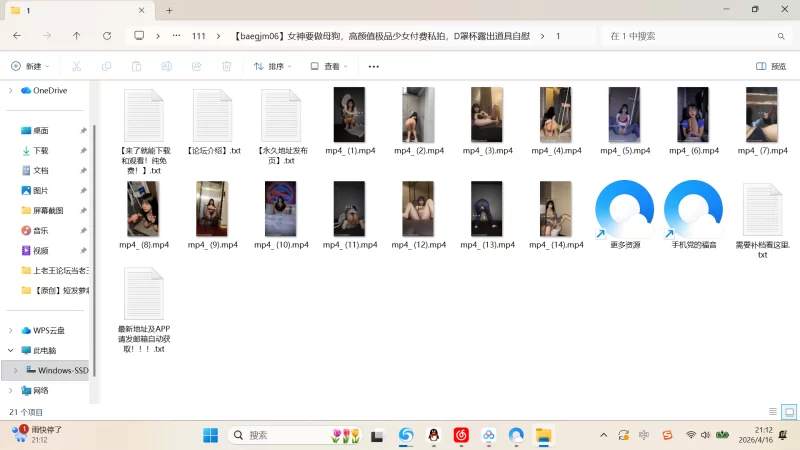Screen dimensions: 800x450
Task: Click the Rename icon in toolbar
Action: [166, 66]
